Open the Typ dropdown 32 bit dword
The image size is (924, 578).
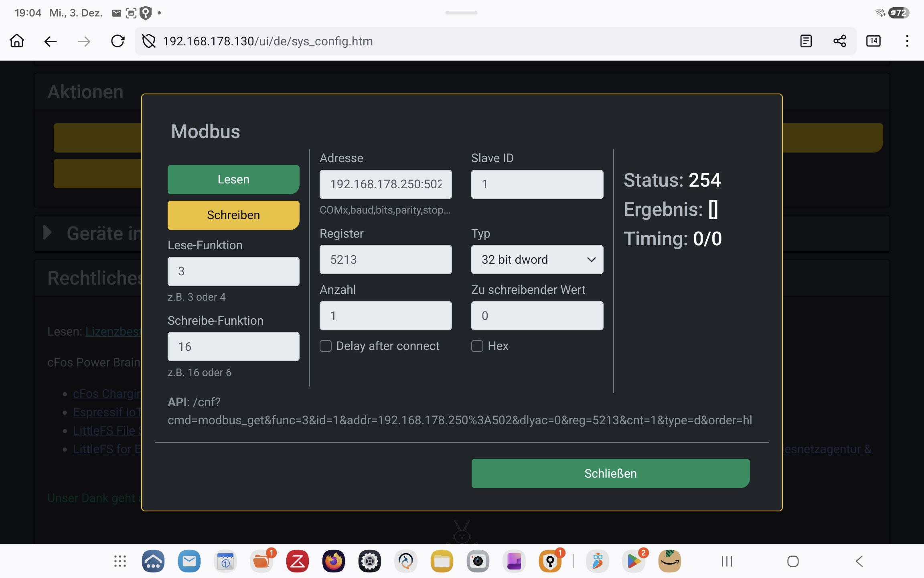[537, 260]
